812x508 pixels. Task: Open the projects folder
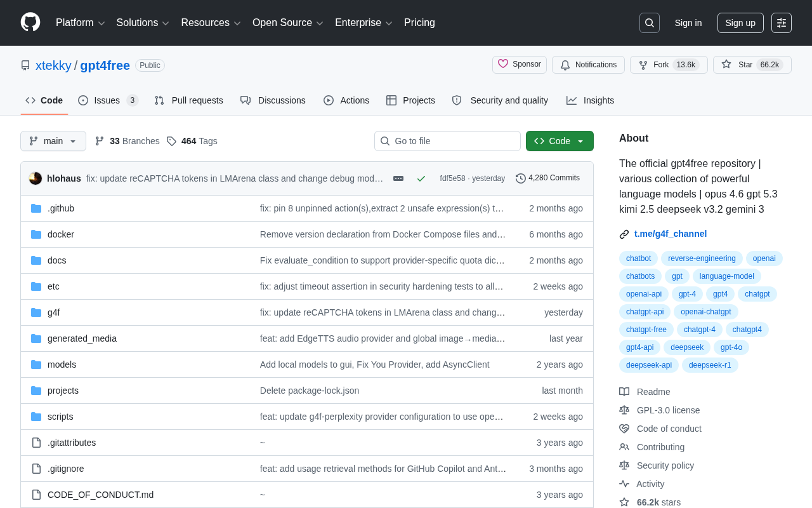pyautogui.click(x=63, y=391)
